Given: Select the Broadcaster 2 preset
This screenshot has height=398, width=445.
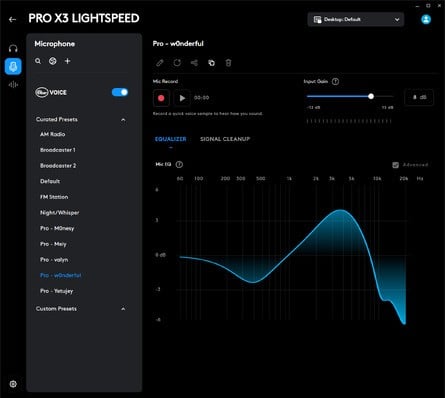Looking at the screenshot, I should coord(58,166).
